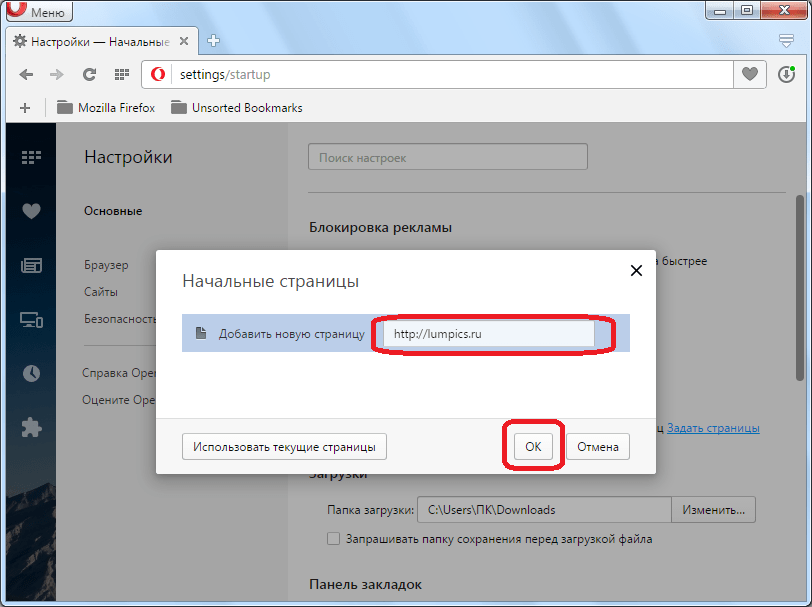Click the settings page scrollbar

coord(800,288)
